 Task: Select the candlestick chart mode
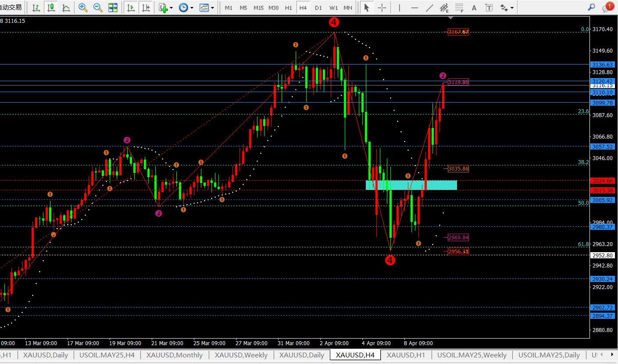pyautogui.click(x=51, y=7)
